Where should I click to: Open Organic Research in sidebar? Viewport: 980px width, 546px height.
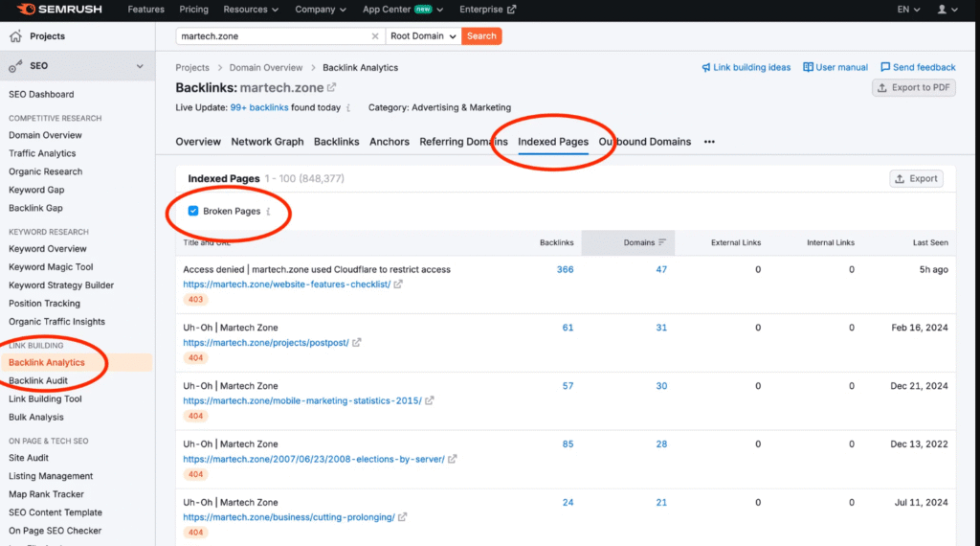coord(46,171)
